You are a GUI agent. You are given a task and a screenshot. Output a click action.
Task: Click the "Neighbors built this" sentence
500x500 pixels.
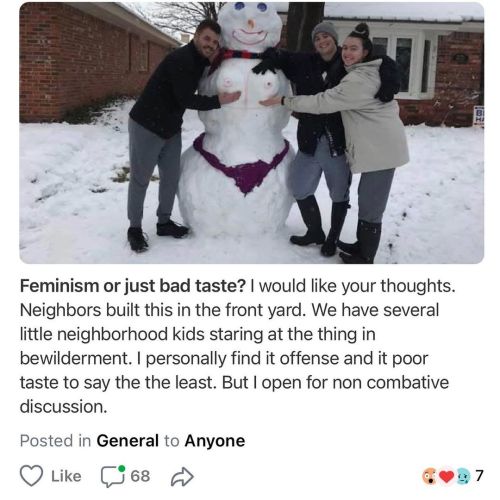click(x=163, y=310)
